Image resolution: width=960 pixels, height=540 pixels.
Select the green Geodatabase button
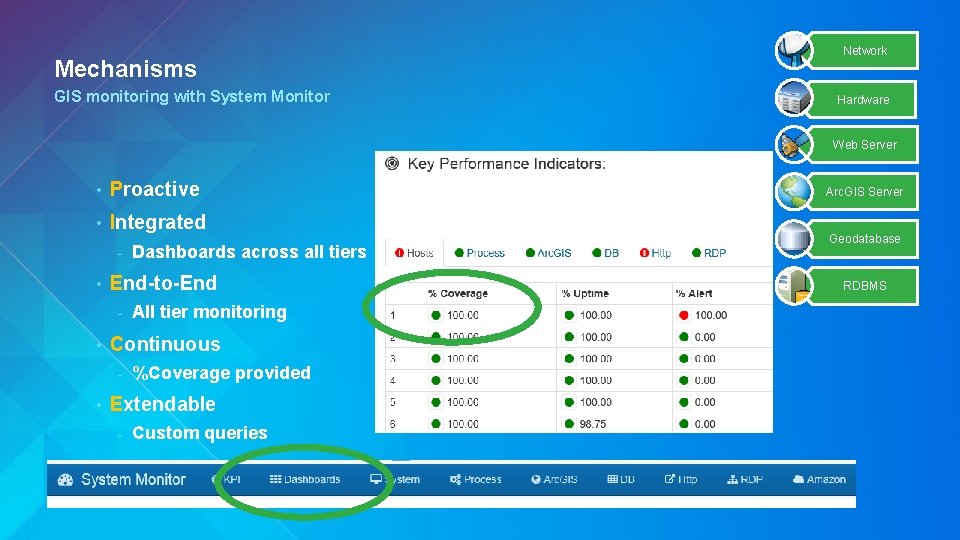click(864, 239)
